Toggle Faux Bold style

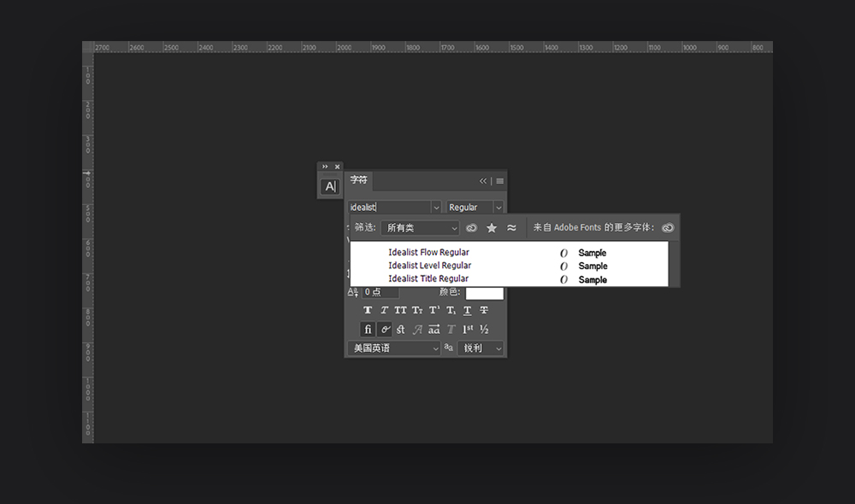368,310
